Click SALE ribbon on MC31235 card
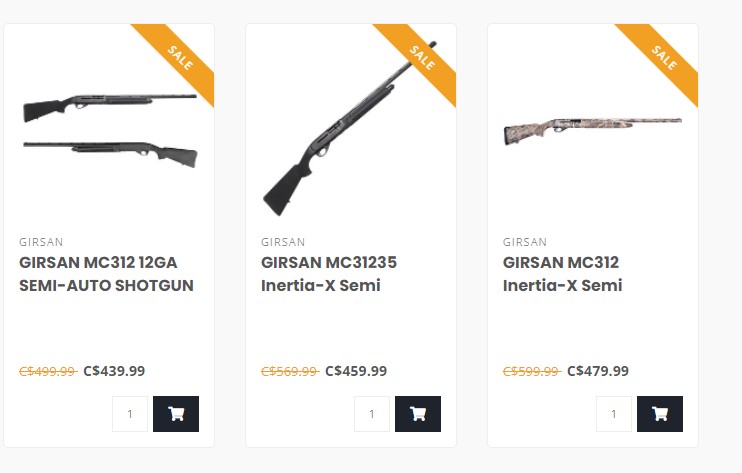The image size is (742, 473). point(422,58)
